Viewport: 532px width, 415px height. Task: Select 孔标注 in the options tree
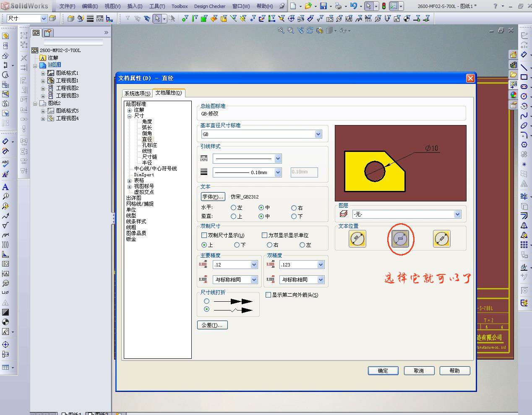point(149,145)
